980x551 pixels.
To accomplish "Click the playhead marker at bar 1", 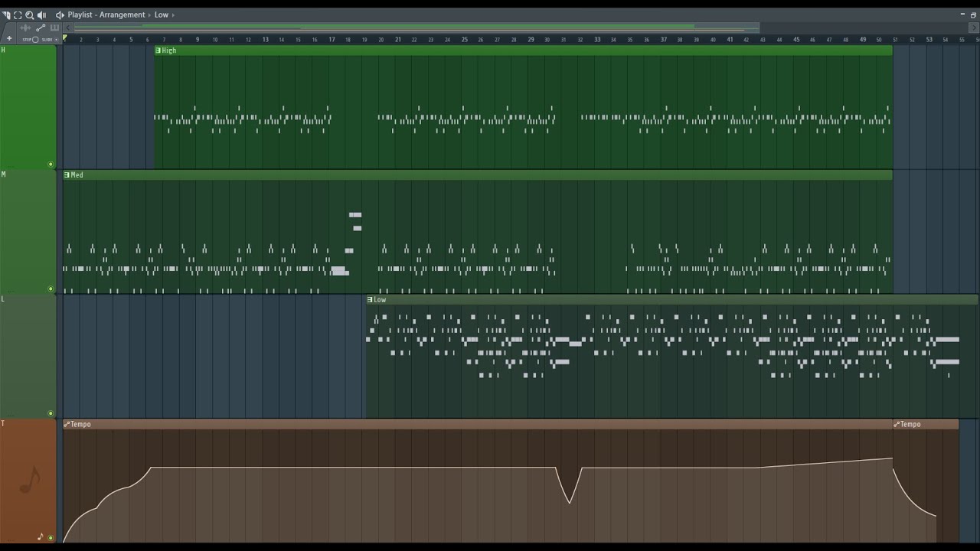I will tap(65, 37).
